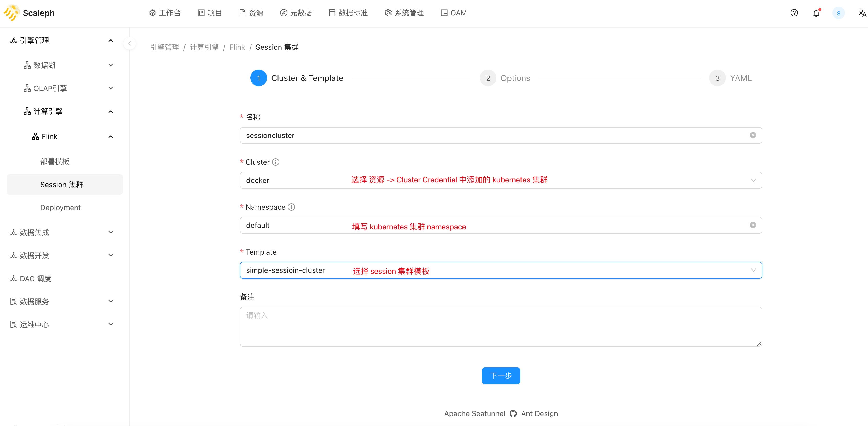Collapse the 引擎管理 menu chevron
The height and width of the screenshot is (426, 868).
111,41
